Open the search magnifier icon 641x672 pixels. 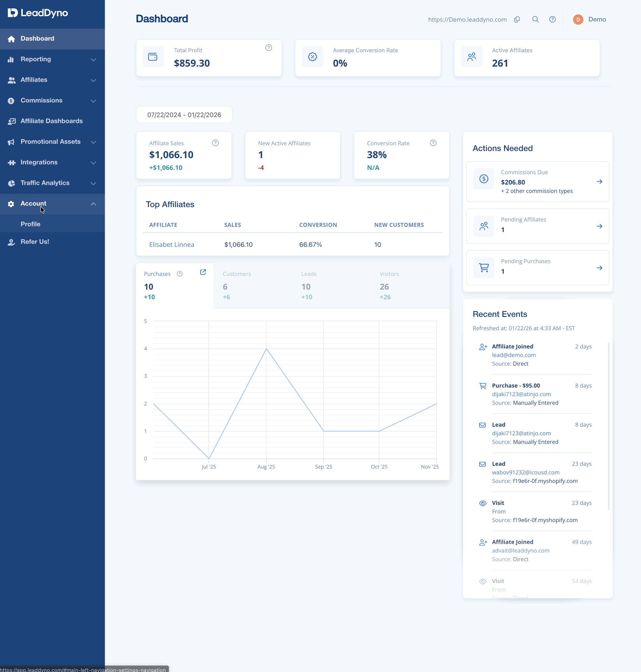(x=535, y=20)
